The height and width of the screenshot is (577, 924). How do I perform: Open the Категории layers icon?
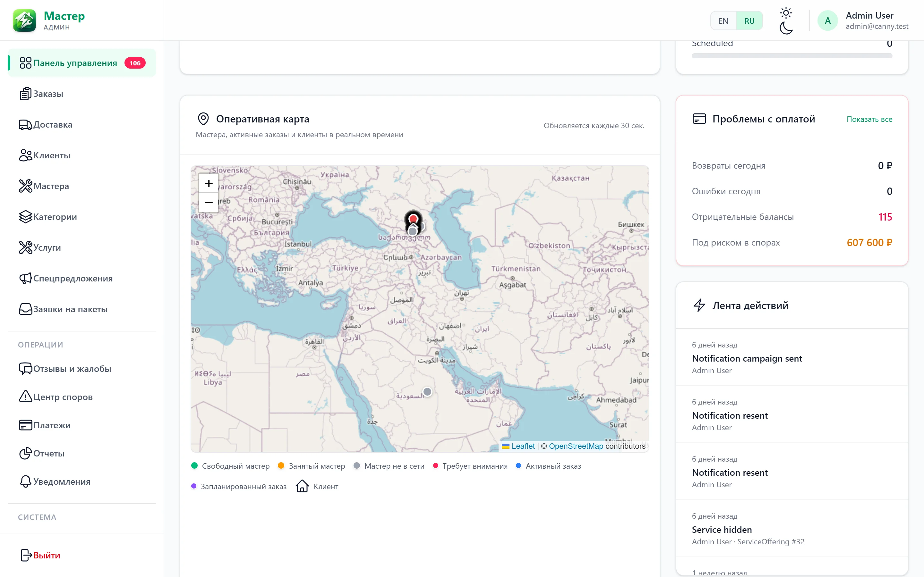pos(25,217)
